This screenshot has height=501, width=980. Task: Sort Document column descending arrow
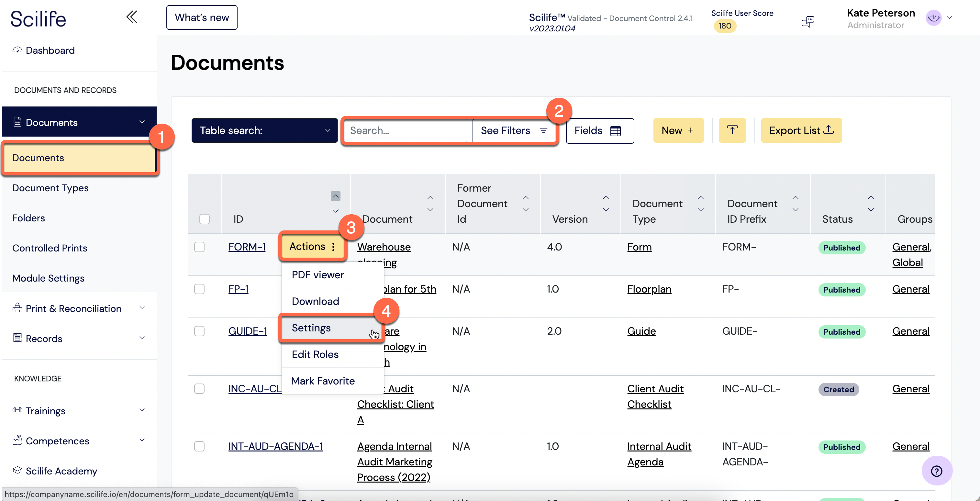coord(430,210)
